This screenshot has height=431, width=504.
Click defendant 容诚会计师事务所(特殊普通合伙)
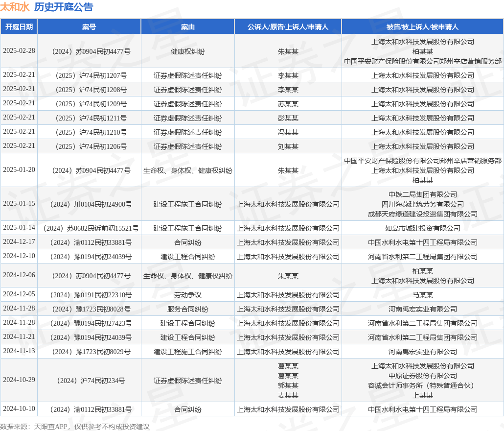click(423, 385)
